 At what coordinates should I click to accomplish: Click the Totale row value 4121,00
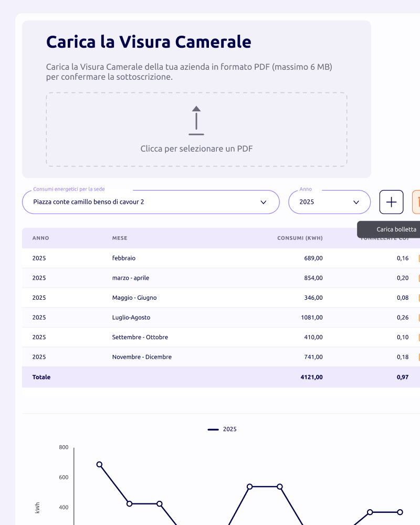point(311,377)
